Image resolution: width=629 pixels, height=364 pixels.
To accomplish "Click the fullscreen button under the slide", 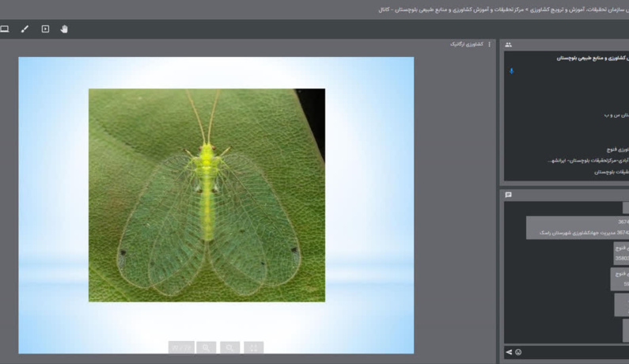I will [253, 347].
